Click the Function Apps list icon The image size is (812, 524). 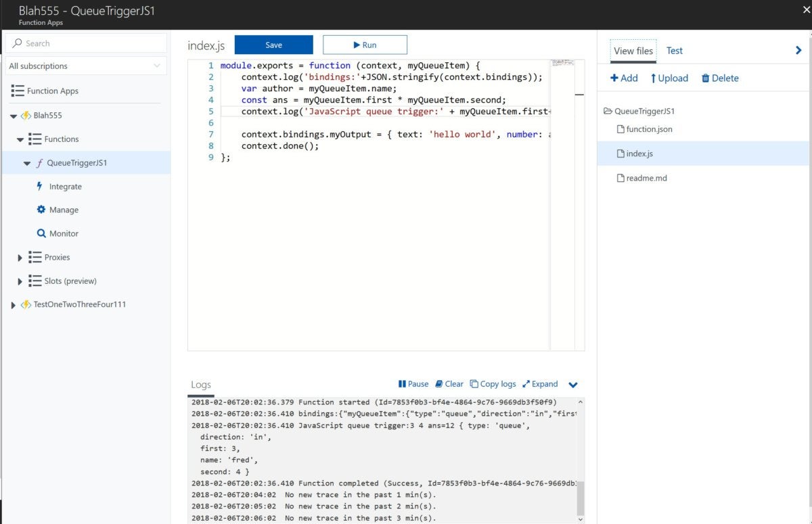point(18,91)
